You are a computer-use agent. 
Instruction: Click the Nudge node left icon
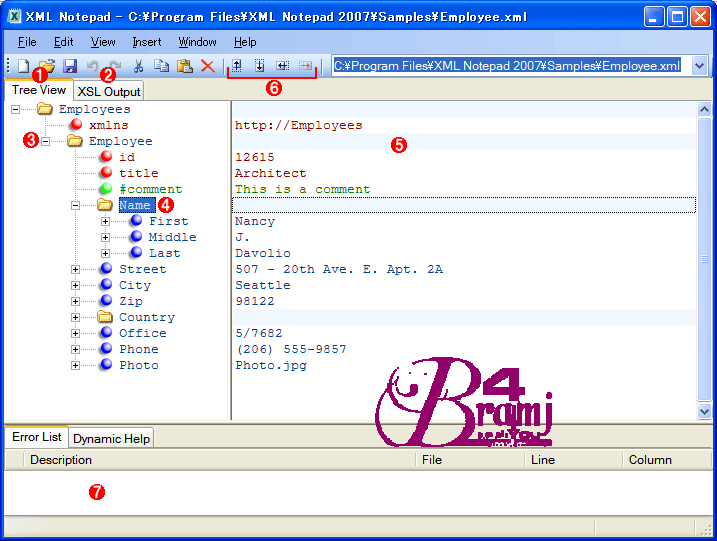(x=282, y=66)
